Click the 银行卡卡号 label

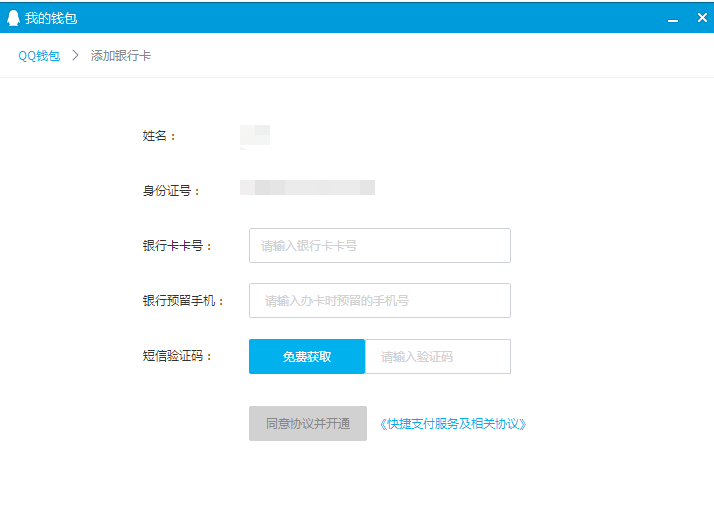(x=177, y=246)
